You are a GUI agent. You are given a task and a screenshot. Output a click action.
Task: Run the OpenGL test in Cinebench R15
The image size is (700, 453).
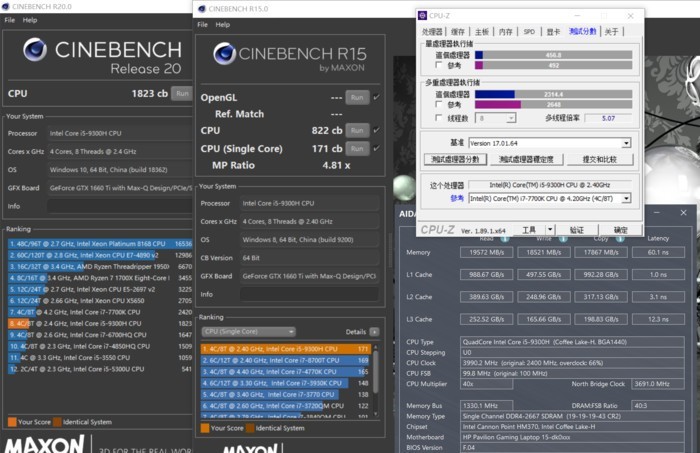tap(357, 97)
